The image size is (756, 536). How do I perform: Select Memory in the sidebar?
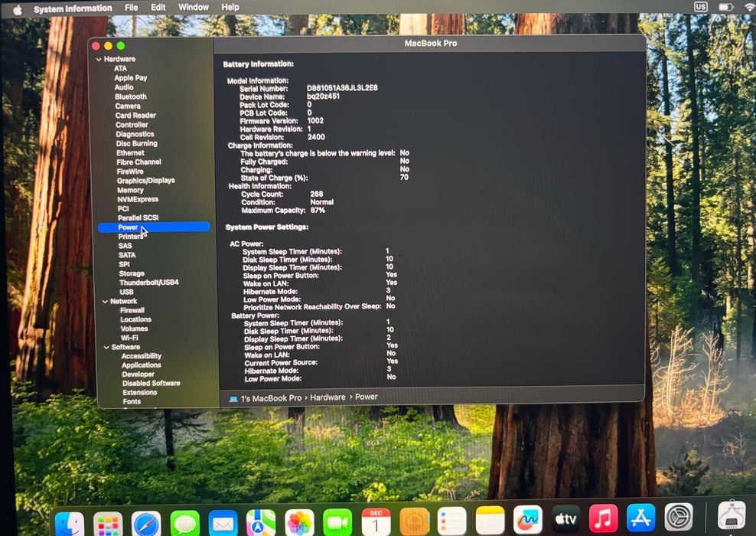click(x=130, y=190)
